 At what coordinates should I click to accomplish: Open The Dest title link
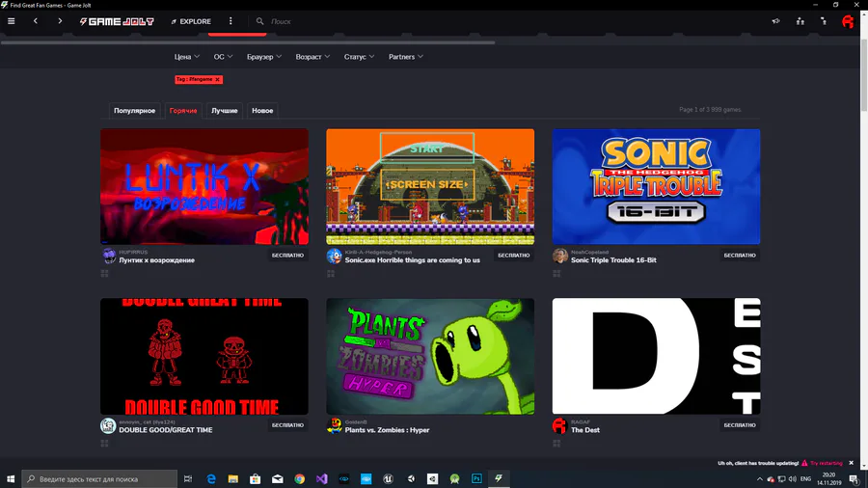[585, 430]
